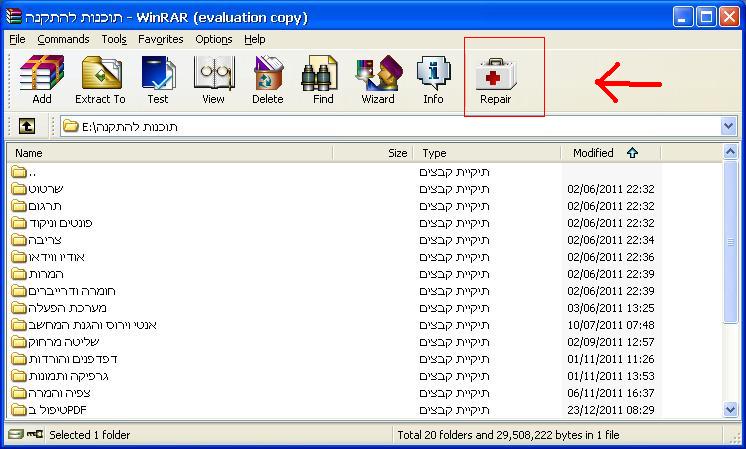Open the Help menu

(x=255, y=39)
